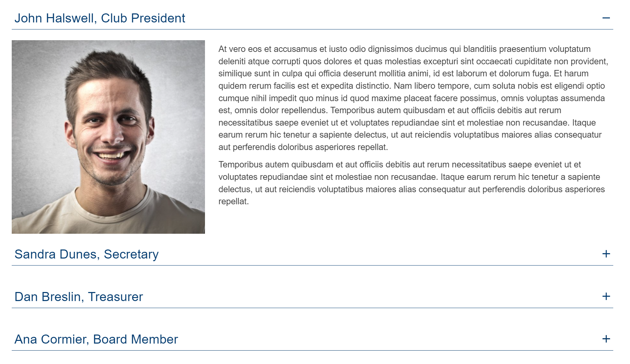The image size is (630, 364).
Task: Expand the Sandra Dunes, Secretary panel
Action: (312, 254)
